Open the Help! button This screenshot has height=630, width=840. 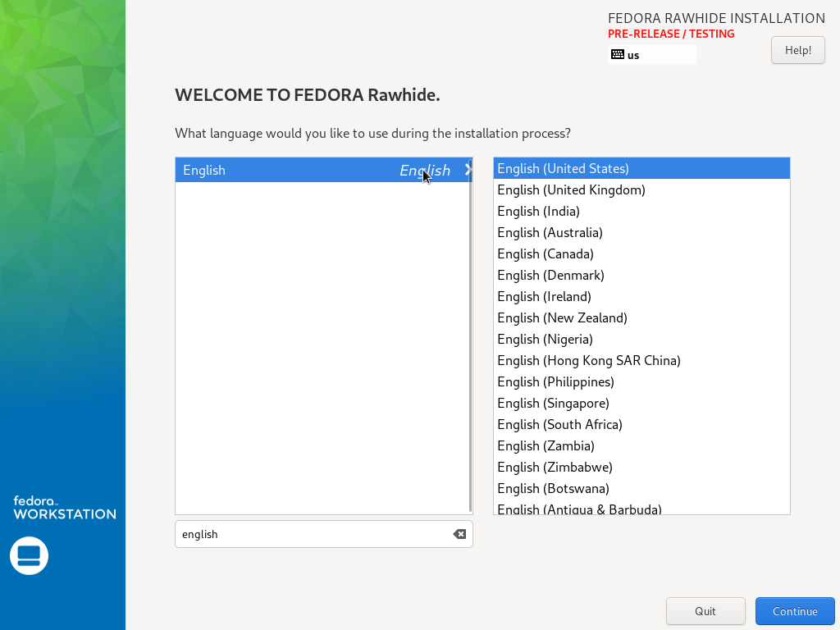point(797,50)
